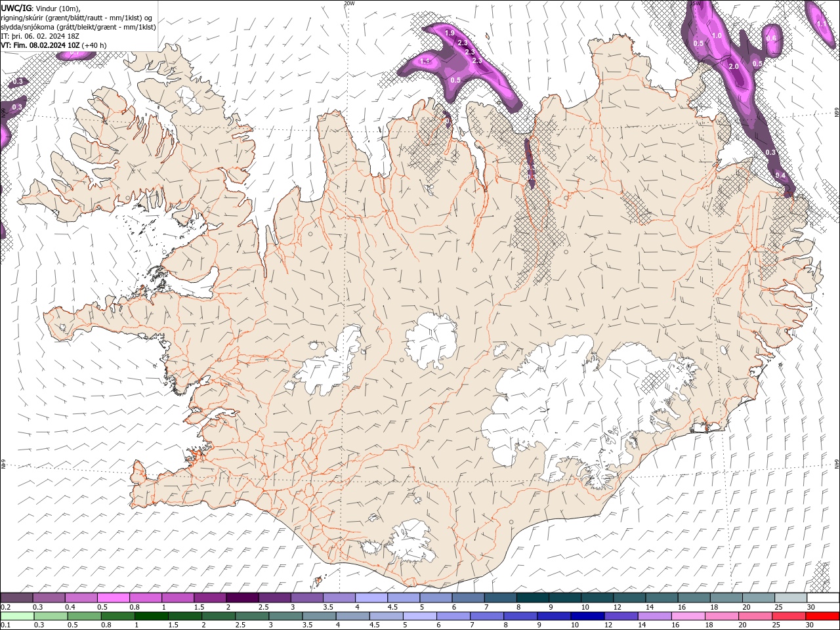840x630 pixels.
Task: Select the dark purple swatch labeled 2 in top legend row
Action: point(242,598)
